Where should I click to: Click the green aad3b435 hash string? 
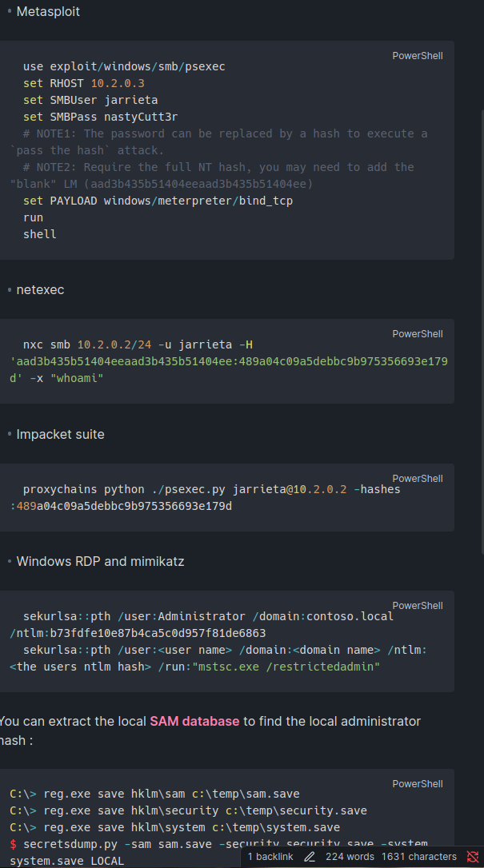[x=229, y=361]
